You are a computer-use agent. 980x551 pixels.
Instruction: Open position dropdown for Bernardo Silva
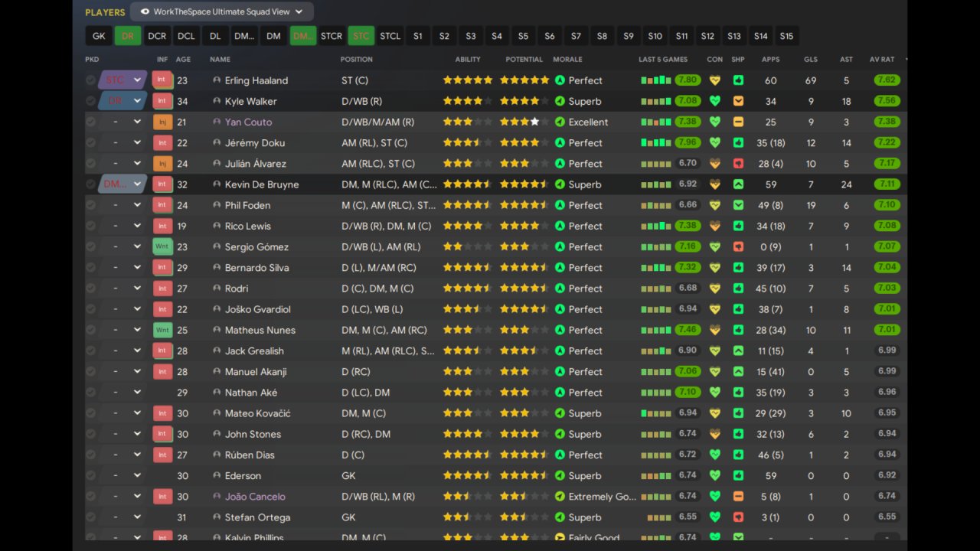[122, 267]
